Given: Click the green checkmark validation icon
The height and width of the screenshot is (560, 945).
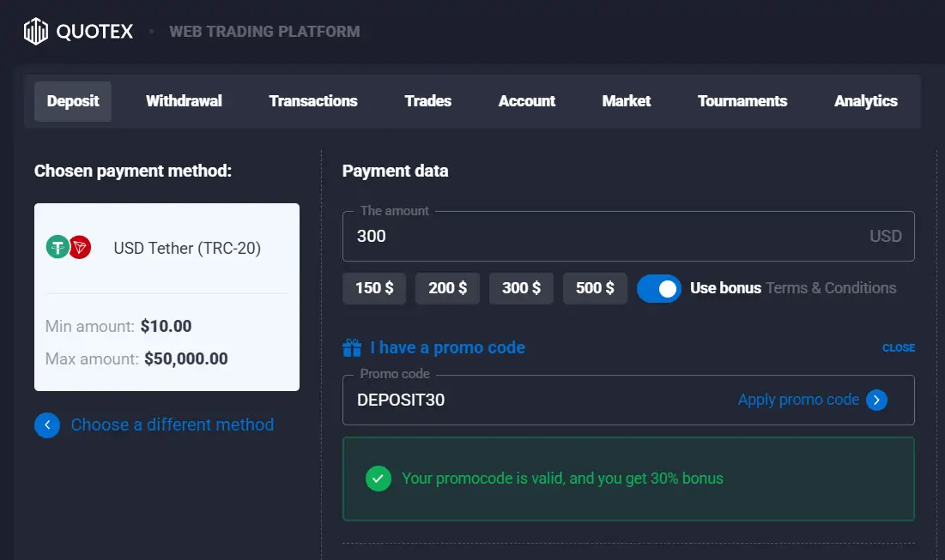Looking at the screenshot, I should click(x=378, y=479).
